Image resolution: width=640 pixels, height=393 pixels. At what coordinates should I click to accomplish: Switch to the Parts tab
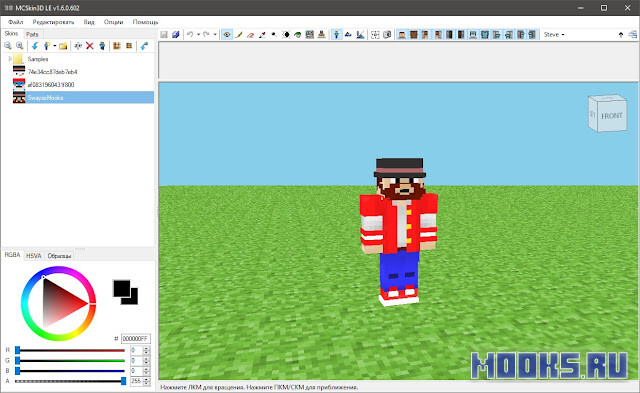pyautogui.click(x=32, y=34)
